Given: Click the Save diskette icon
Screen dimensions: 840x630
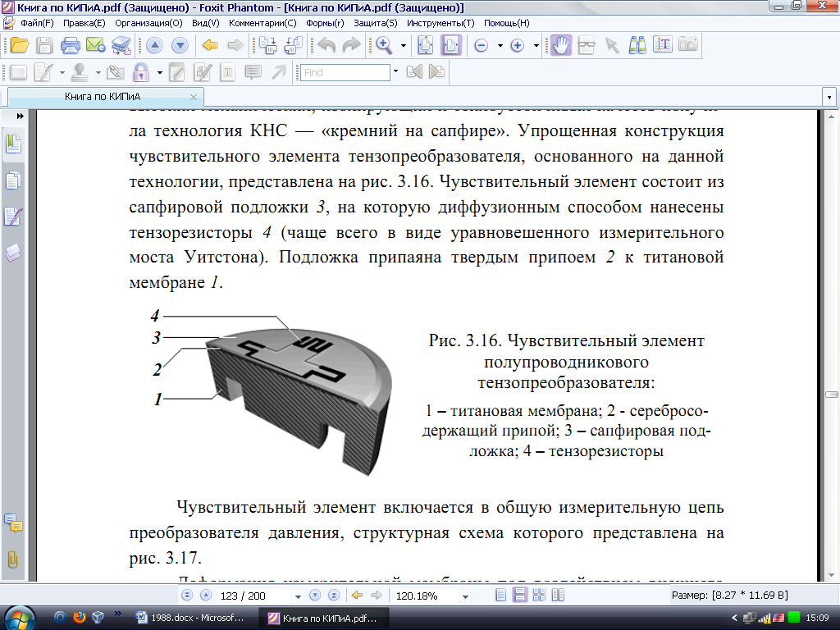Looking at the screenshot, I should 44,46.
